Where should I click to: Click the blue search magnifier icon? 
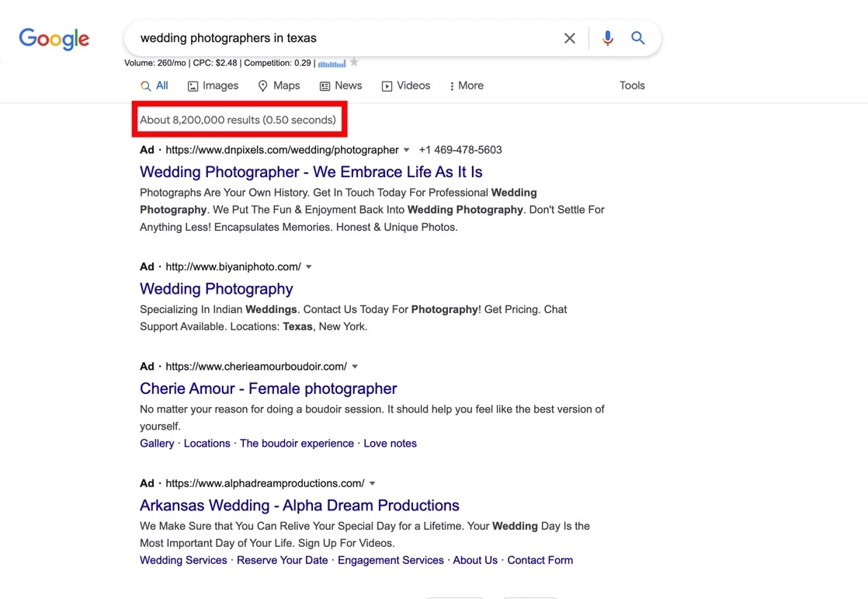[x=637, y=37]
